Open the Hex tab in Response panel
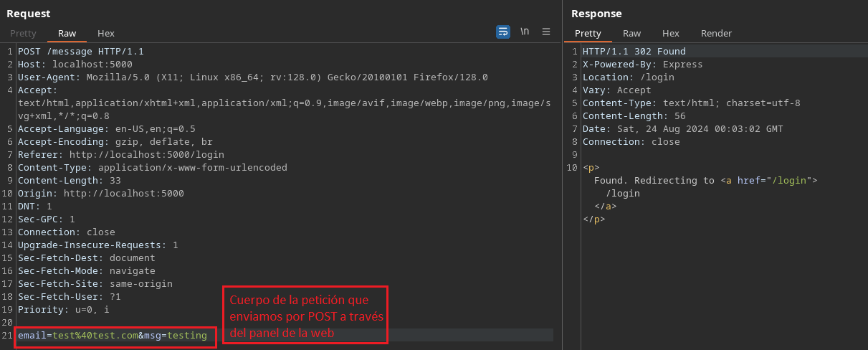The image size is (868, 350). pyautogui.click(x=671, y=33)
